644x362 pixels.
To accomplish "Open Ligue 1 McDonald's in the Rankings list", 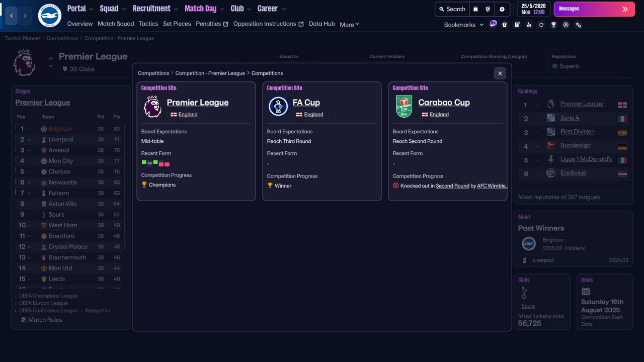I will 586,159.
